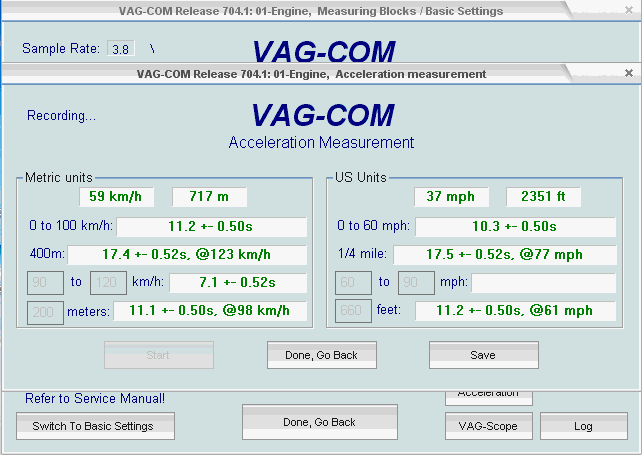Click the 0 to 100 km/h result 11.2 +- 0.50s
The image size is (642, 455).
[x=211, y=226]
